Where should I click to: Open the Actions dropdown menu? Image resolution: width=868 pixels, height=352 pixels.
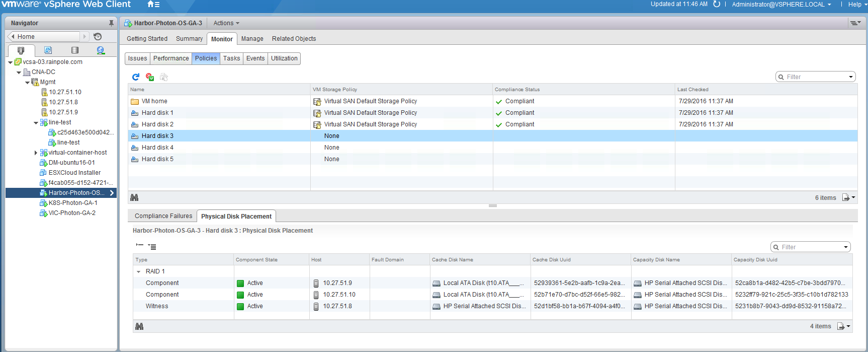[226, 23]
